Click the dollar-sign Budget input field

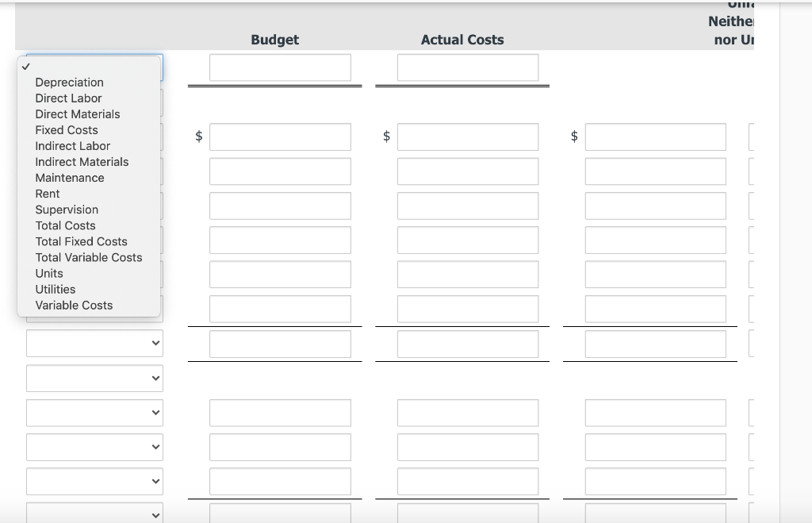[280, 136]
